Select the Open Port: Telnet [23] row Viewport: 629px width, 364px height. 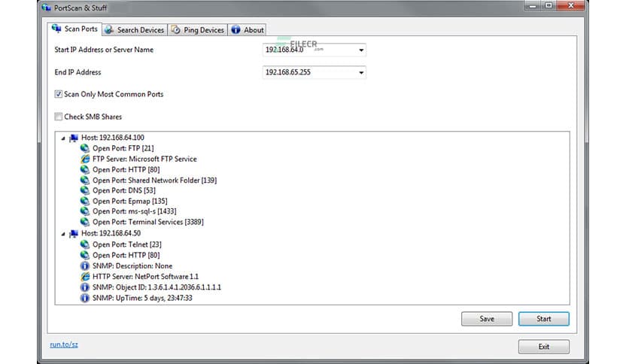[x=126, y=244]
